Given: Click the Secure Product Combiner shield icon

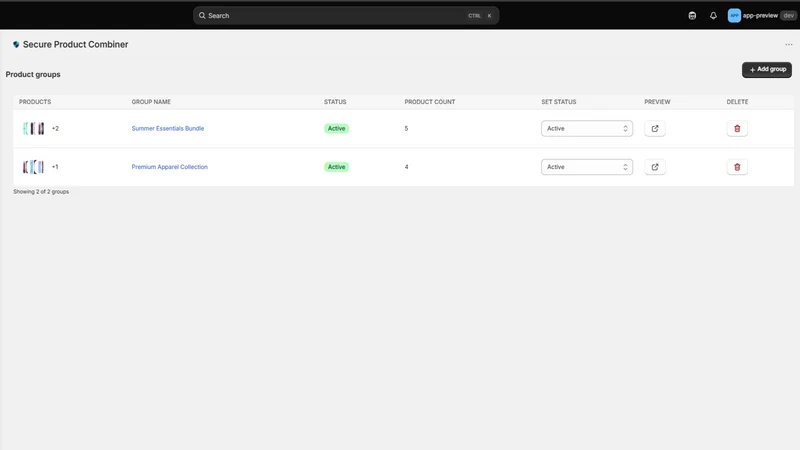Looking at the screenshot, I should 16,44.
